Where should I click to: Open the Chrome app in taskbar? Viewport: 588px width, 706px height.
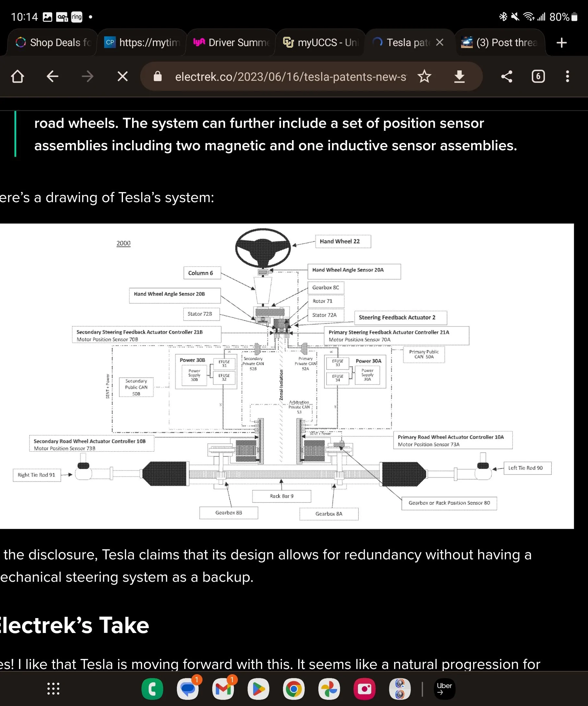click(x=294, y=689)
